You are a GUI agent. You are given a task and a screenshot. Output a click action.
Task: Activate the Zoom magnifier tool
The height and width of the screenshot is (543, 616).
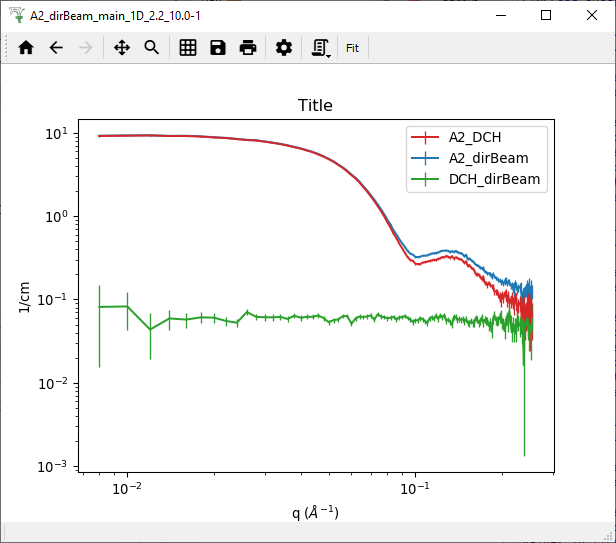(x=152, y=48)
